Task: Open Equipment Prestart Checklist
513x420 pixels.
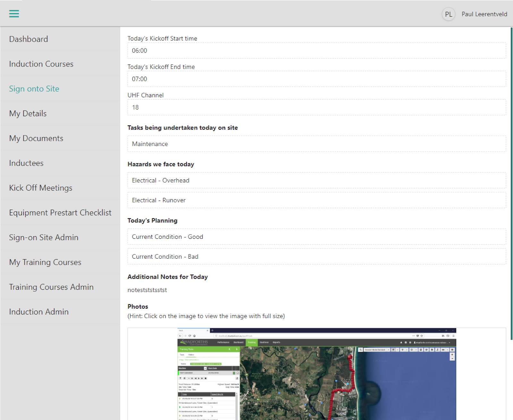Action: click(x=60, y=212)
